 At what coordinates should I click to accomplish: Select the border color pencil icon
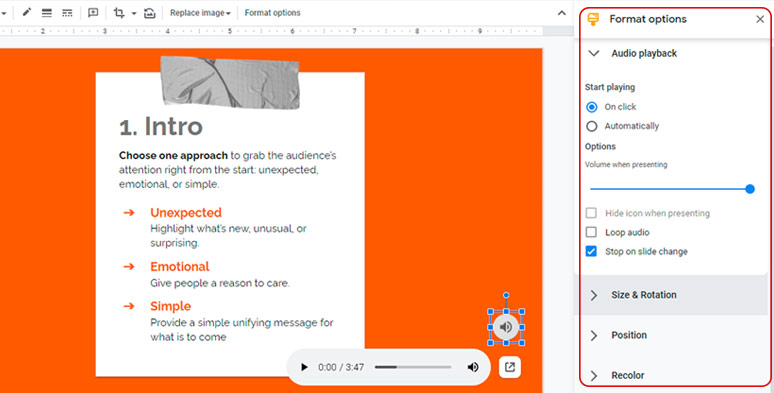(x=27, y=13)
